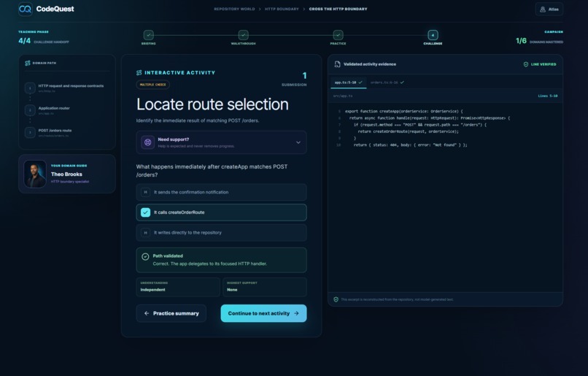This screenshot has height=376, width=588.
Task: Click the createOrderRoute code line
Action: point(408,131)
